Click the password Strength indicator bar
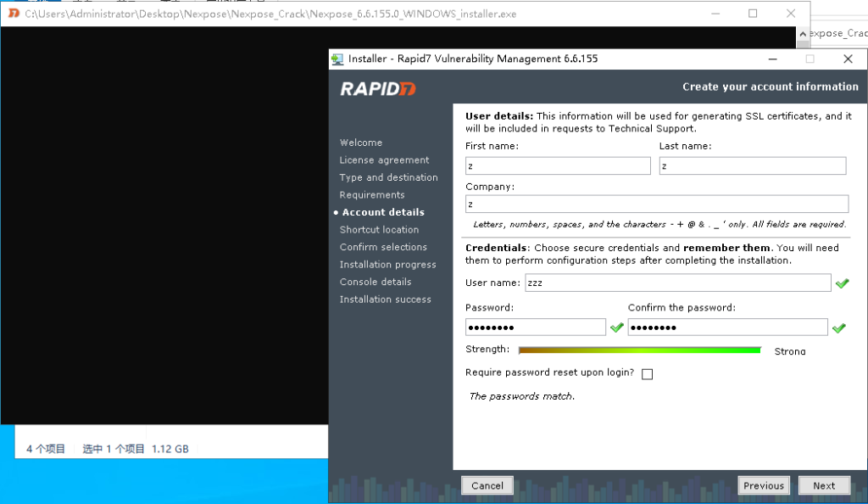 click(640, 350)
